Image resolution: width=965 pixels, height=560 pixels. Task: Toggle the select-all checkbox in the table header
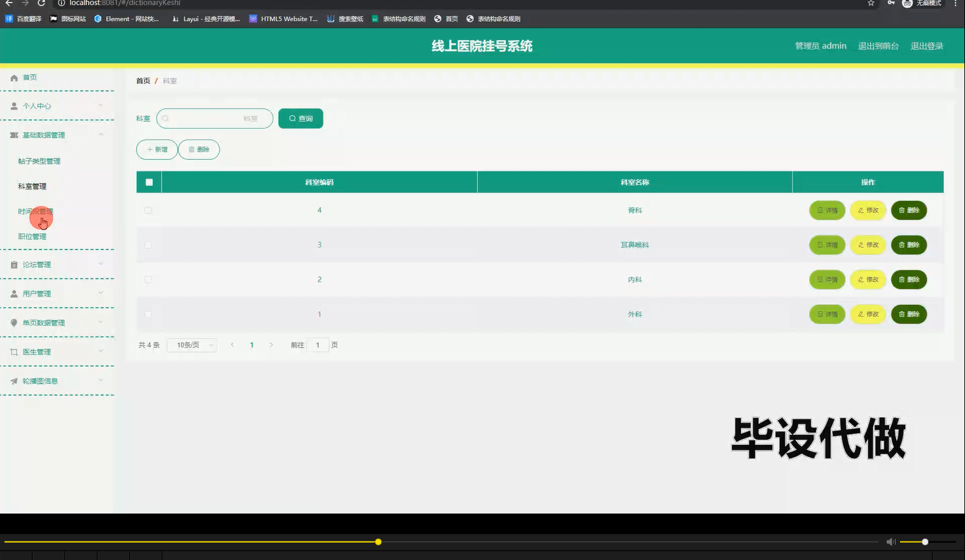(149, 182)
